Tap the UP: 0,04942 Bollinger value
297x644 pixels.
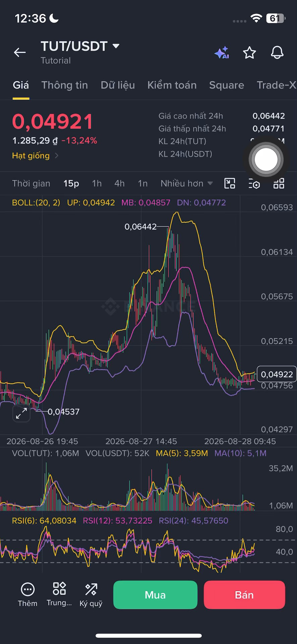click(x=91, y=203)
